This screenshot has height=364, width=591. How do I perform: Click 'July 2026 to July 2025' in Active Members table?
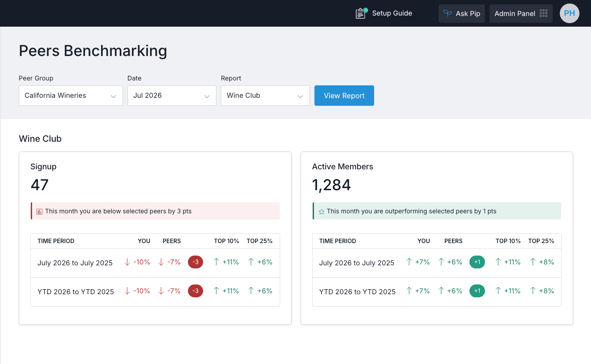pos(357,263)
